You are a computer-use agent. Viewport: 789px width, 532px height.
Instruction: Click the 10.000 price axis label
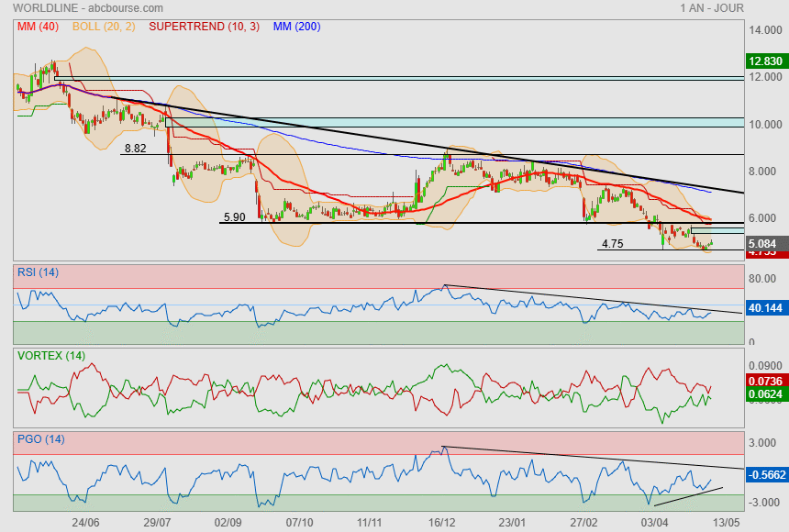765,125
